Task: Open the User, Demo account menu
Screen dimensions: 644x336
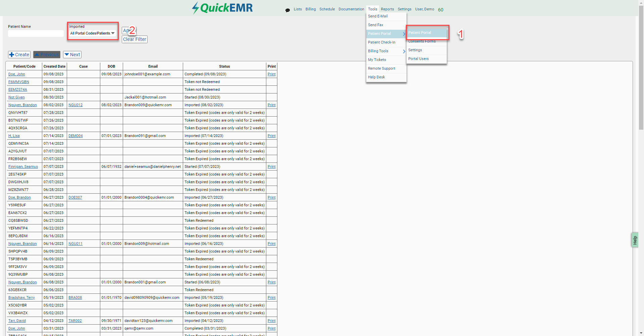Action: [x=425, y=9]
